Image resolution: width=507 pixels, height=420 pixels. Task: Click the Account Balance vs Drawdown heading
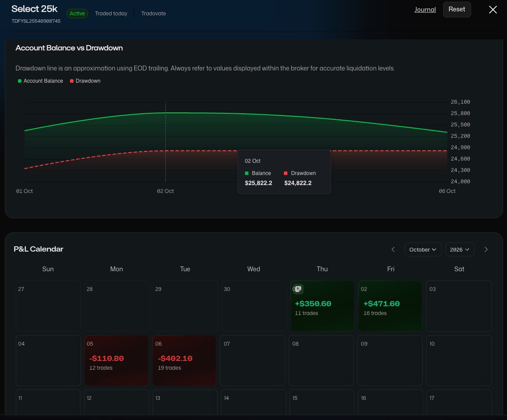coord(69,48)
